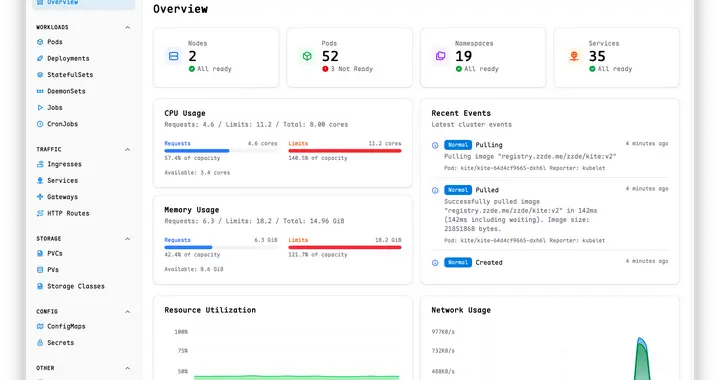Click the Pods sidebar icon

coord(40,42)
